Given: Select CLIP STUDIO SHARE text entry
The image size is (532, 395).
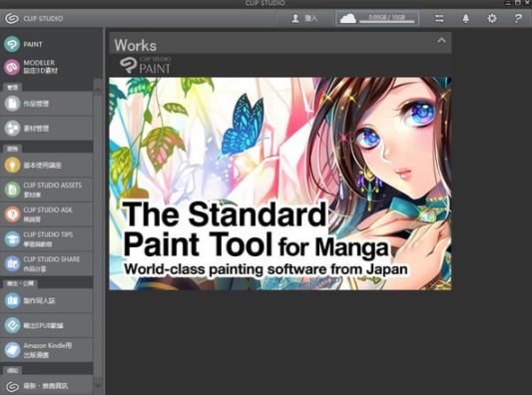Looking at the screenshot, I should (x=52, y=259).
